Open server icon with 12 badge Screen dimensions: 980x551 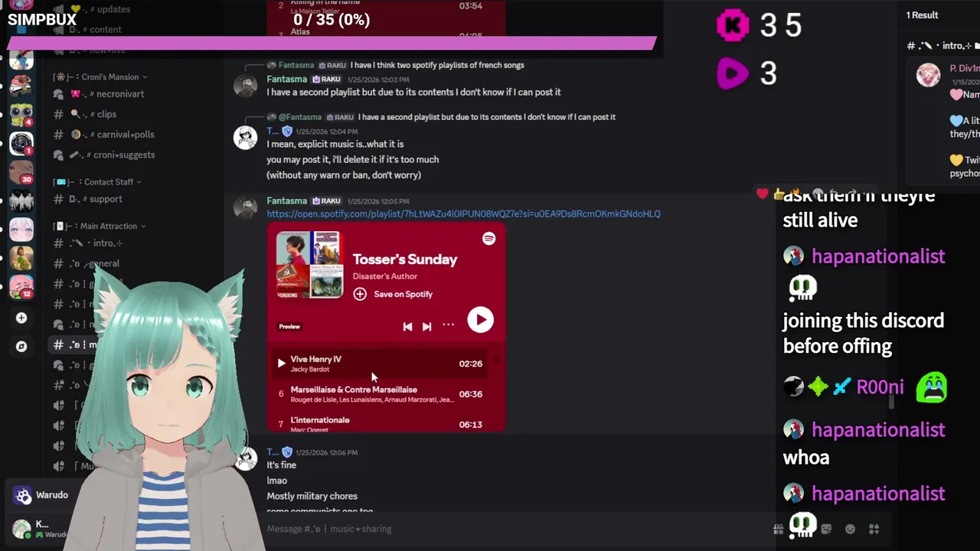coord(21,287)
